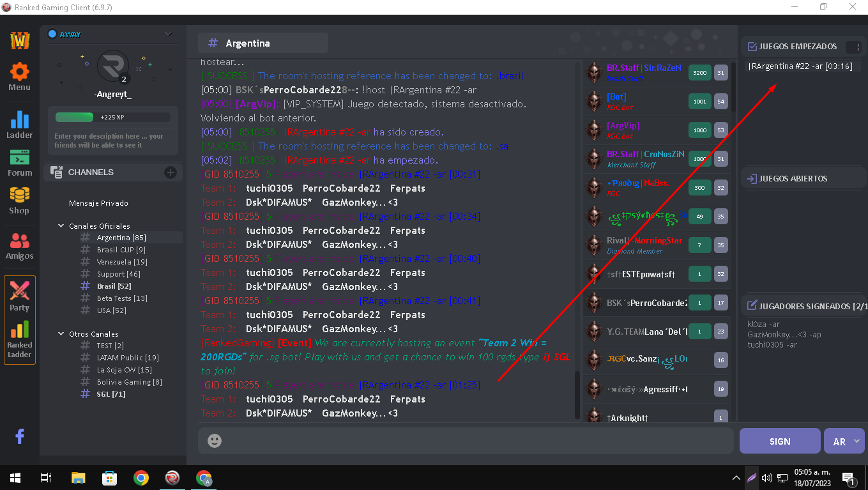This screenshot has height=490, width=868.
Task: Open the Warcraft III game icon in sidebar
Action: (x=20, y=40)
